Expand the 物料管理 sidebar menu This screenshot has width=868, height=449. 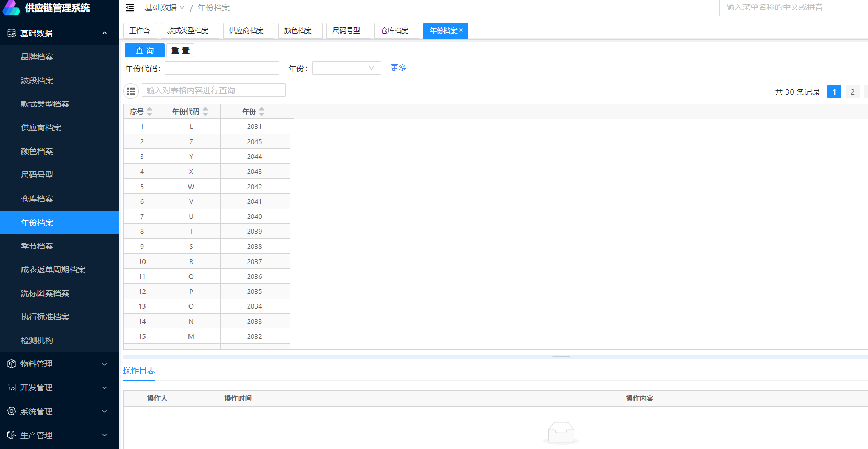[59, 364]
